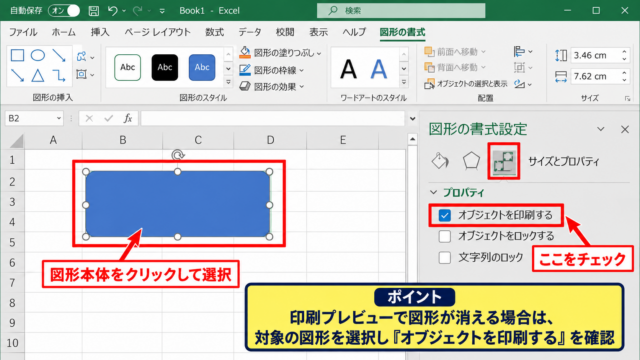
Task: Apply the blue filled Abc shape style
Action: coord(202,67)
